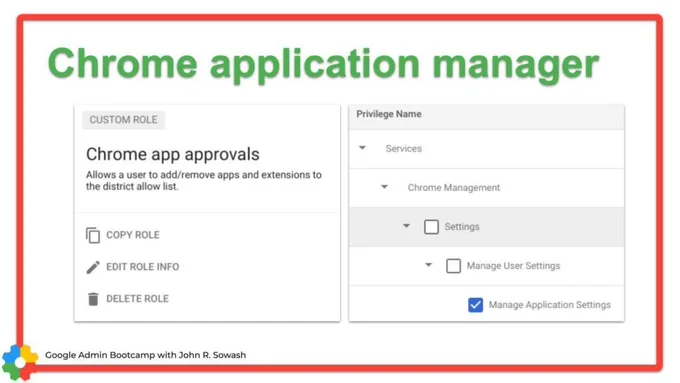This screenshot has width=680, height=383.
Task: Select the Services row label
Action: [x=403, y=148]
